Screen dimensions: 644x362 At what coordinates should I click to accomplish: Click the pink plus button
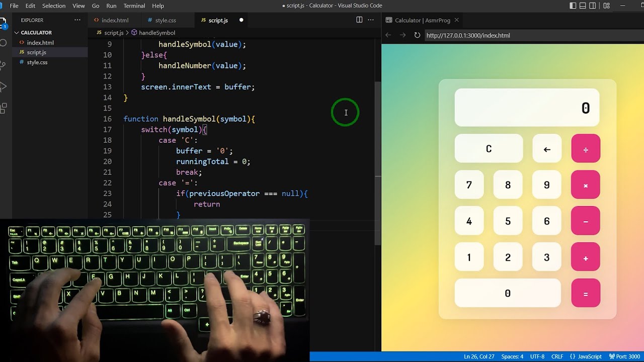(586, 257)
